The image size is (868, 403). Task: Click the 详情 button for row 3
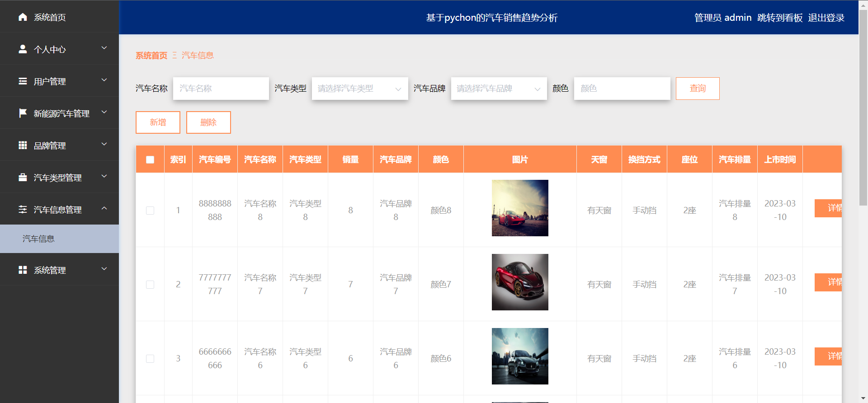click(x=828, y=356)
